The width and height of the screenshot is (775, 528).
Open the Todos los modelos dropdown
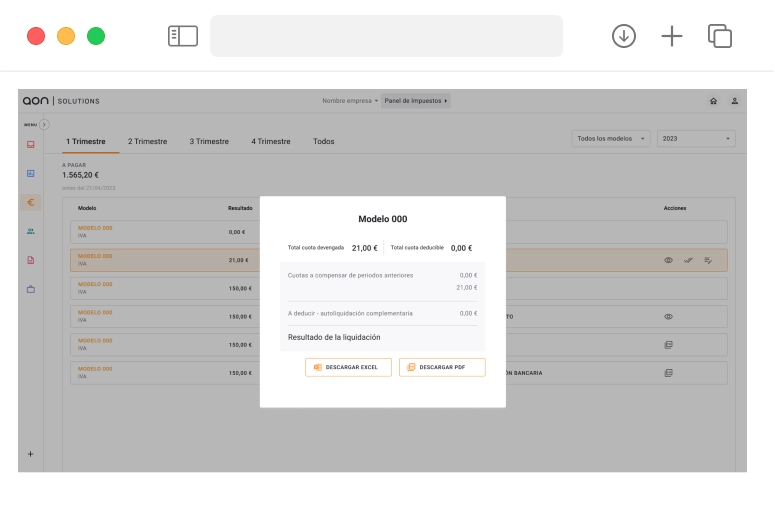611,139
